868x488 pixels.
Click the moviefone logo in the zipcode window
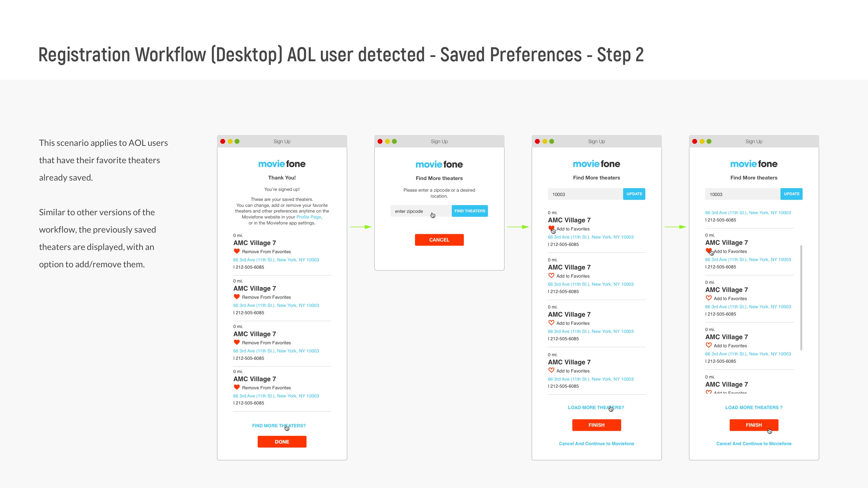[x=439, y=165]
